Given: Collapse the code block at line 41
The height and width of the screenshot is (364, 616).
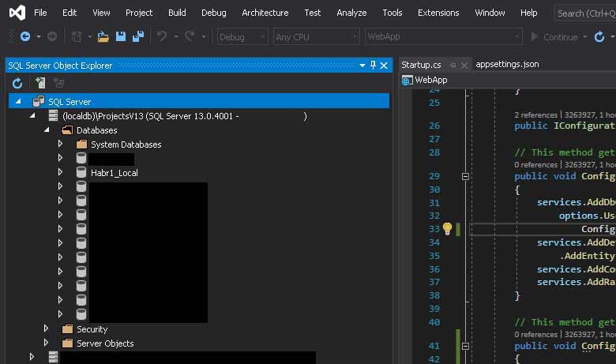Looking at the screenshot, I should point(465,346).
